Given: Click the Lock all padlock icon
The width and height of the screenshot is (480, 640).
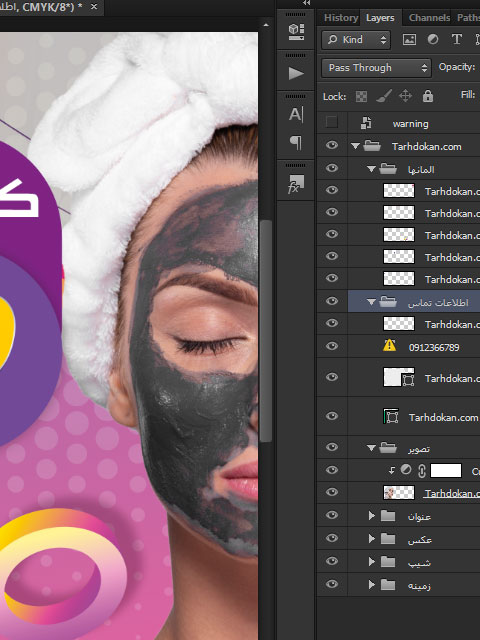Looking at the screenshot, I should (x=428, y=96).
